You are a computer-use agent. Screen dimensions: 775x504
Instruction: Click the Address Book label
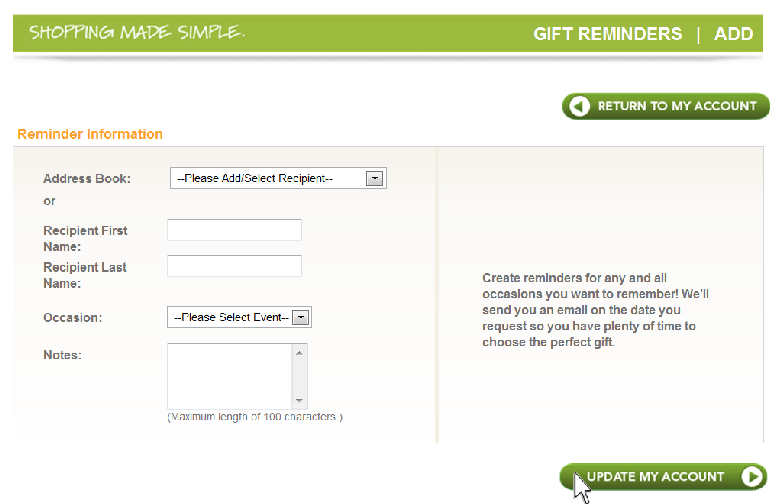point(87,178)
